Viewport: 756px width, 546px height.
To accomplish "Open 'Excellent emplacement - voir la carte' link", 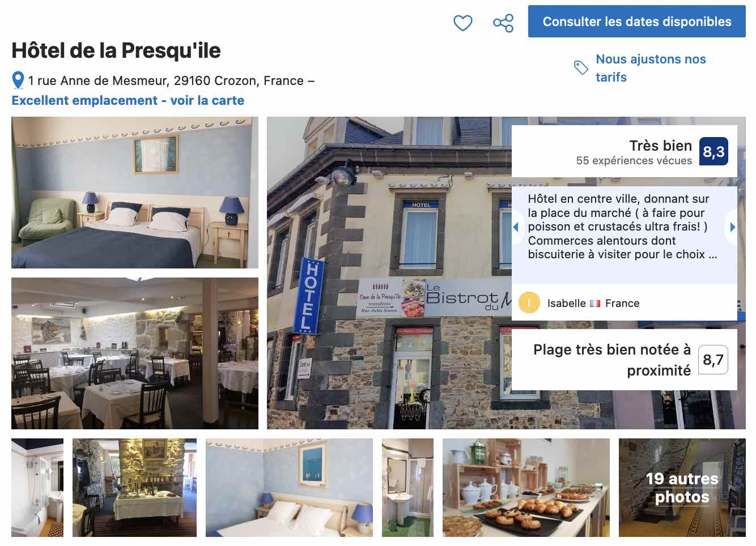I will (x=128, y=101).
